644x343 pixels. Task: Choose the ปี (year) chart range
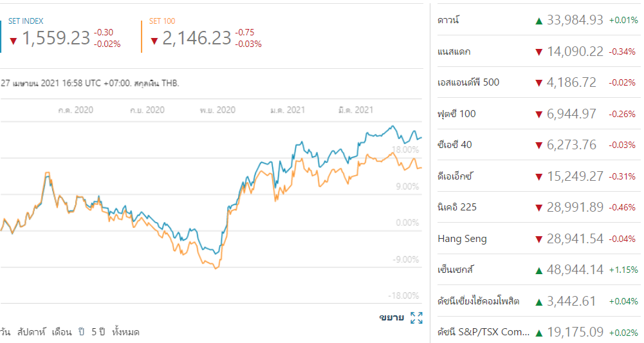(x=82, y=332)
